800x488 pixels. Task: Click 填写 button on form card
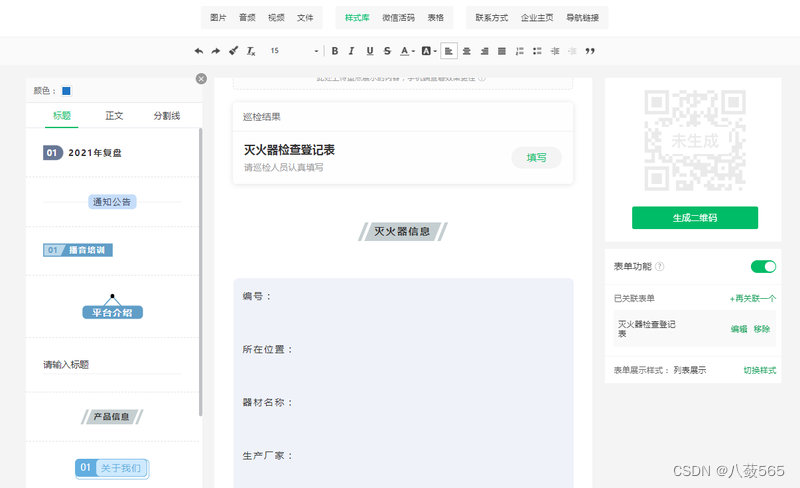[537, 158]
